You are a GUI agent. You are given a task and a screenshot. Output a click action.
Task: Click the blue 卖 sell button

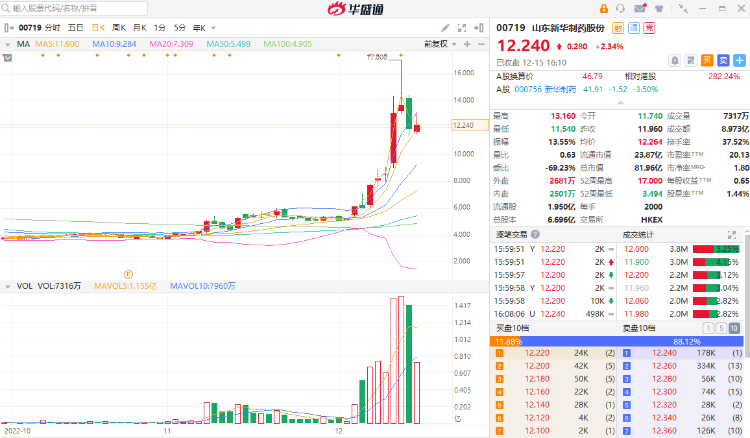[x=723, y=60]
